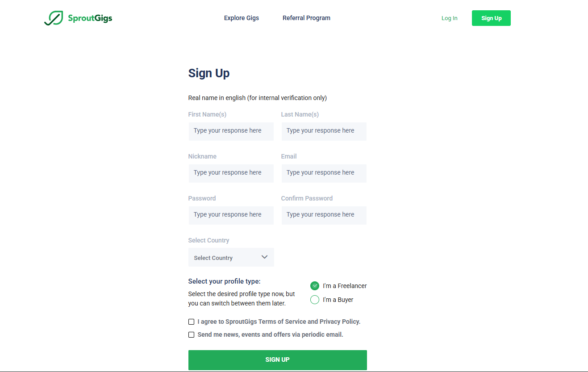This screenshot has height=372, width=588.
Task: Focus the First Name(s) input field
Action: point(231,131)
